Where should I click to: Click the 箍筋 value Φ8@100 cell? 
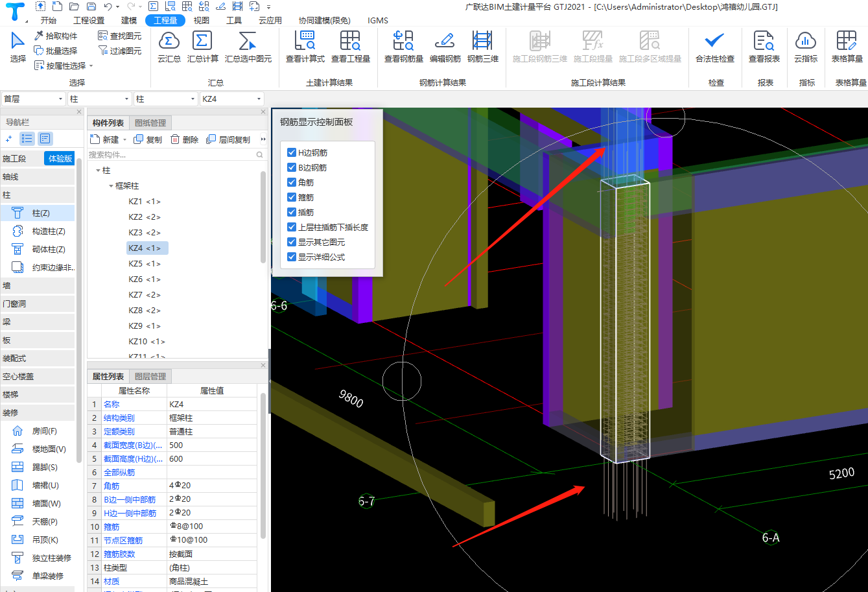pyautogui.click(x=212, y=527)
